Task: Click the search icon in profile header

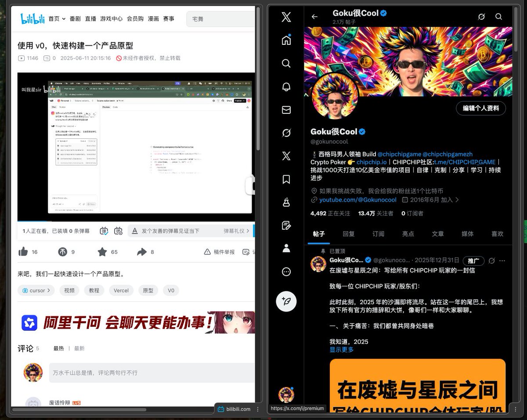Action: pyautogui.click(x=499, y=17)
